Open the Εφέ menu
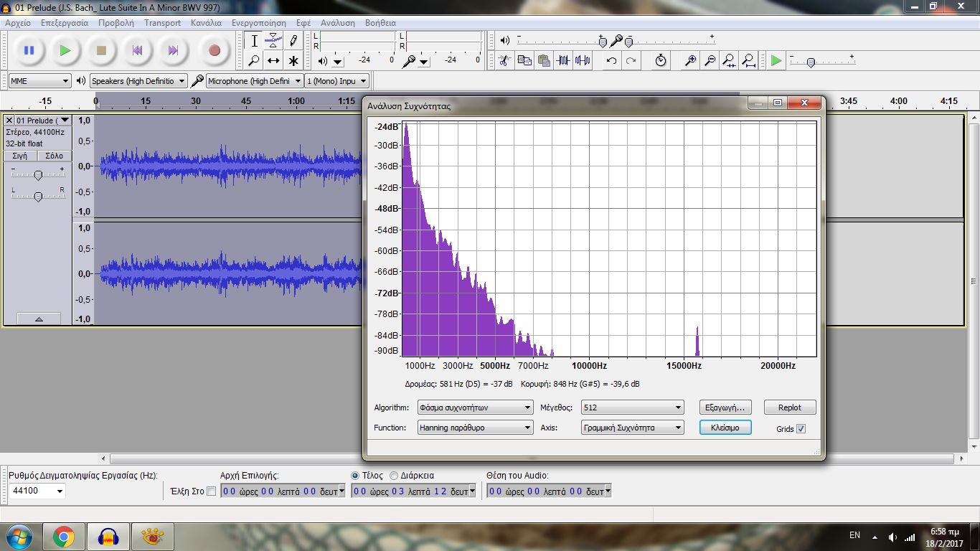 303,22
